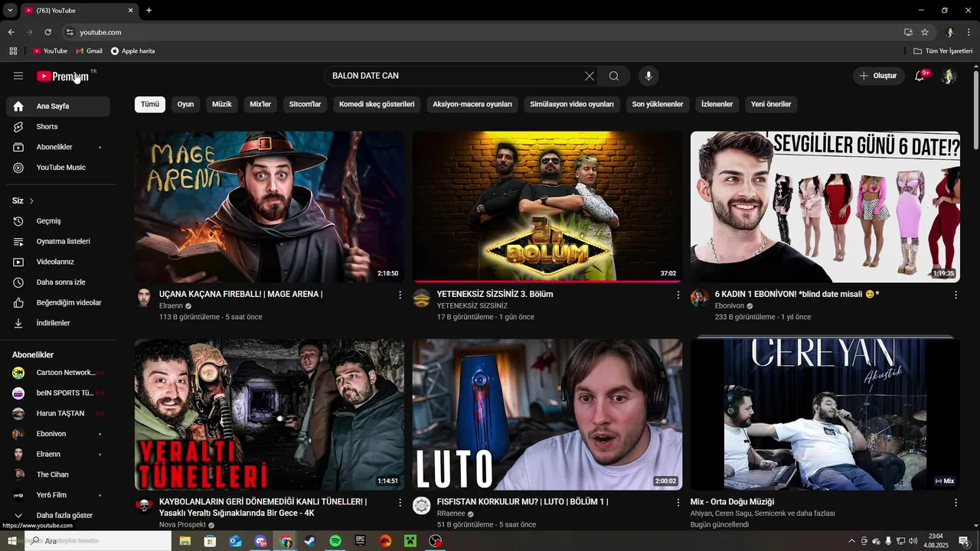980x551 pixels.
Task: Open Cereyan Akustik mix thumbnail
Action: click(825, 414)
